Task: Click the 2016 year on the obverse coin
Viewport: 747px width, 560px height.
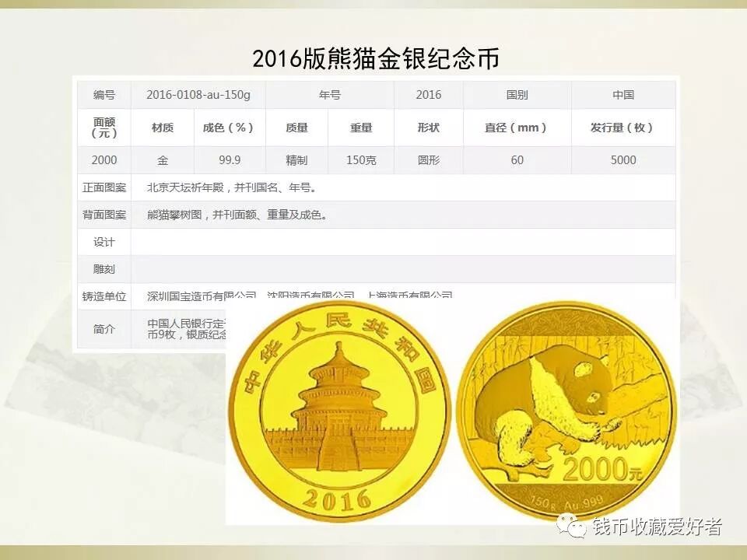Action: point(337,499)
